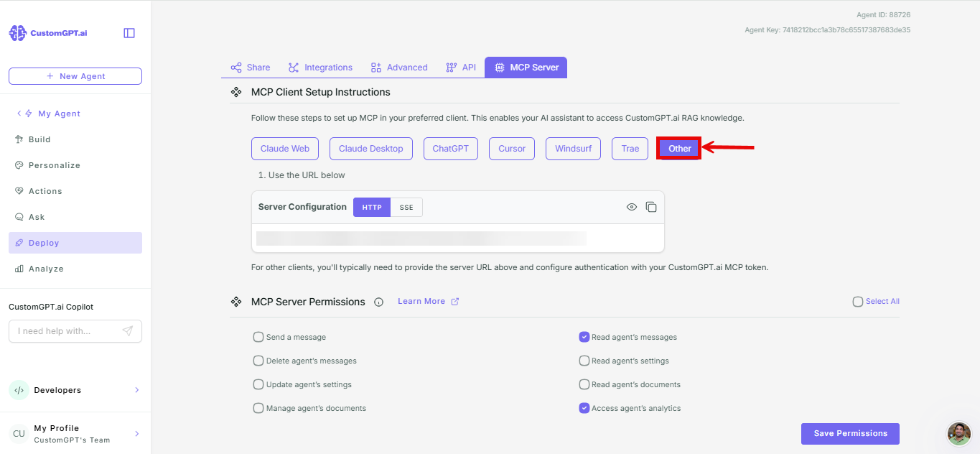This screenshot has height=454, width=980.
Task: Create a New Agent
Action: 75,76
